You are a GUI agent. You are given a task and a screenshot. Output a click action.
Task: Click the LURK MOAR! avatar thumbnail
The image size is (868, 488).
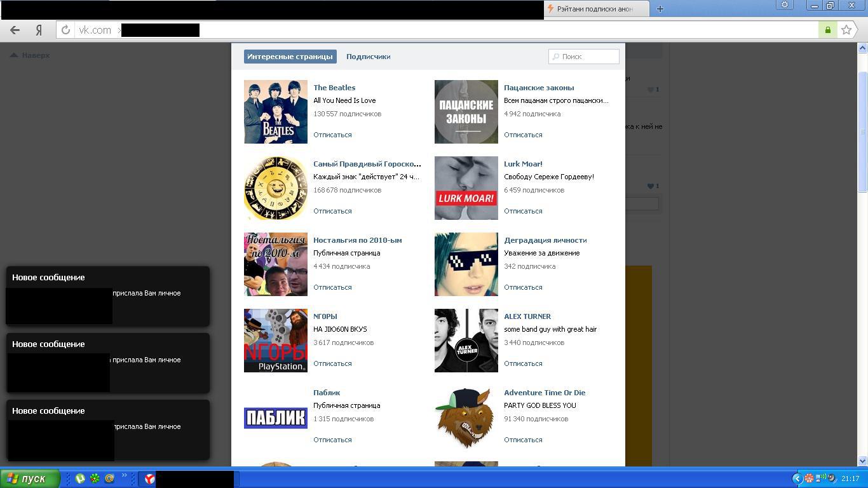[x=466, y=188]
